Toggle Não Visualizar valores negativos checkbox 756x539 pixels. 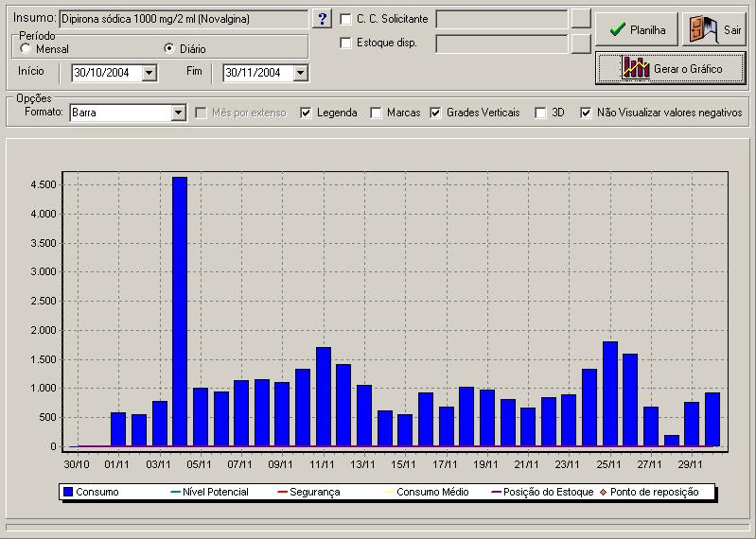click(586, 113)
